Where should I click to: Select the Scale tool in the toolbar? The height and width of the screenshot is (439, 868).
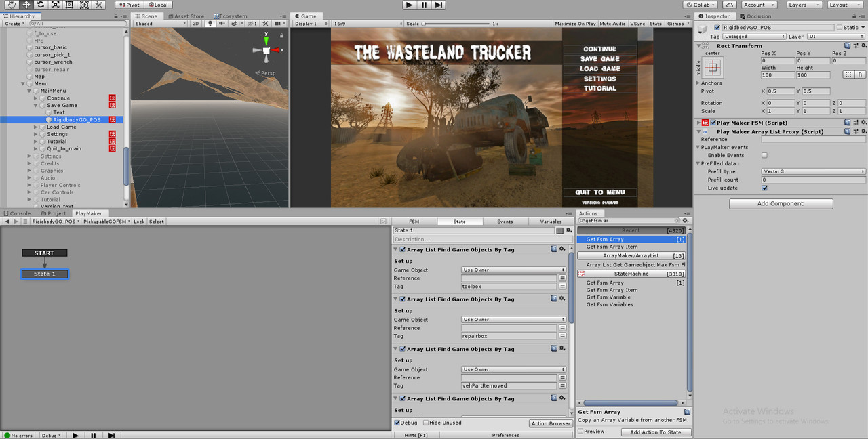tap(55, 5)
